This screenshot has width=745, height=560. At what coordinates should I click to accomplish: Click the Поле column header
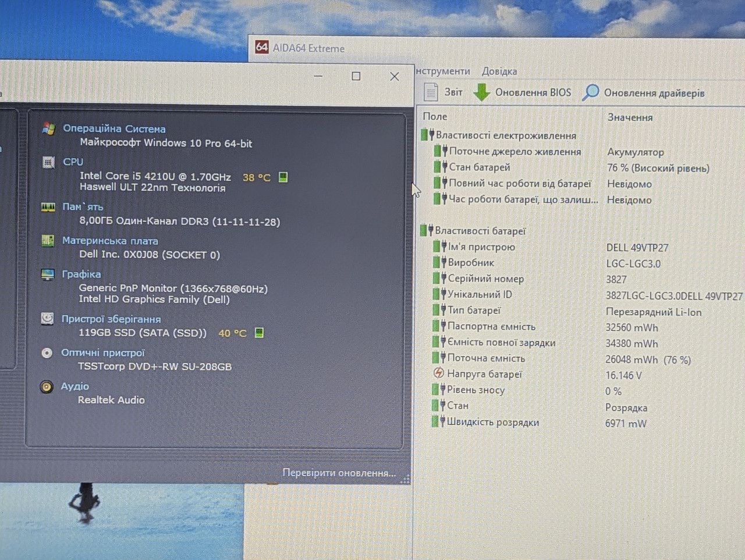435,116
